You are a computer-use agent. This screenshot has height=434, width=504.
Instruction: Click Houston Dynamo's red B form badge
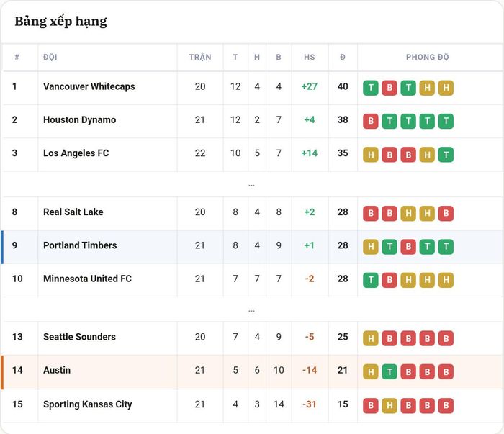pyautogui.click(x=371, y=121)
